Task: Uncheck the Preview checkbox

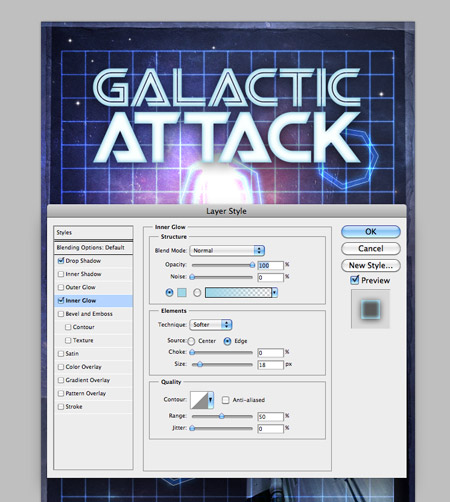Action: (355, 280)
